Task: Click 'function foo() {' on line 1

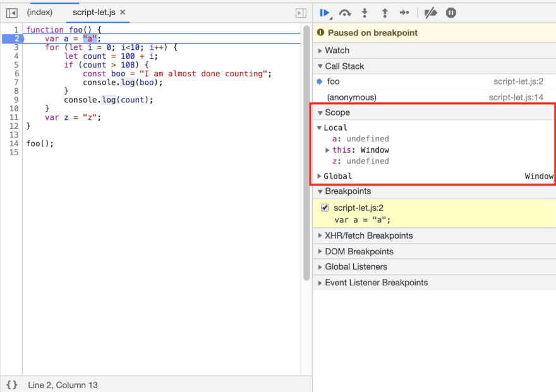Action: (63, 30)
